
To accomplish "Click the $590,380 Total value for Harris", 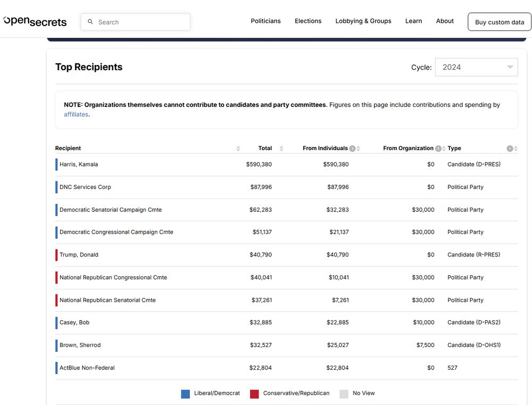I will pyautogui.click(x=259, y=164).
